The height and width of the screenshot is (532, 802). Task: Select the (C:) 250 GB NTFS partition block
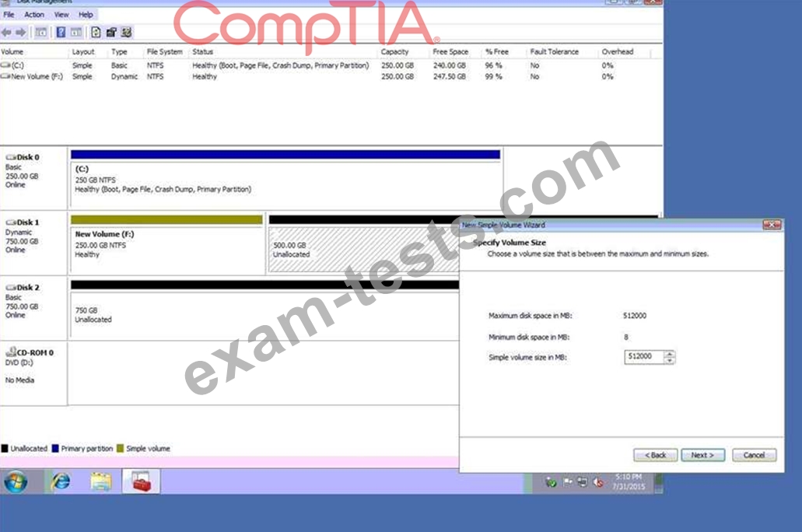[x=285, y=179]
